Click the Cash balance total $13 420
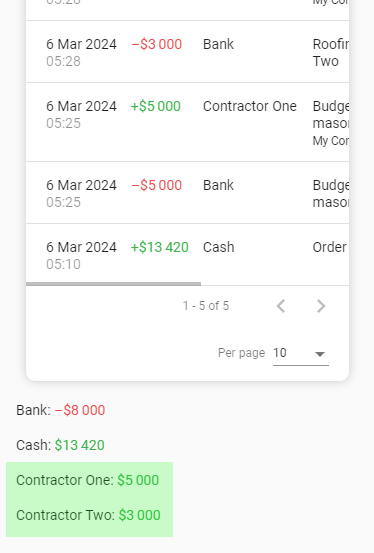The image size is (374, 553). click(80, 445)
